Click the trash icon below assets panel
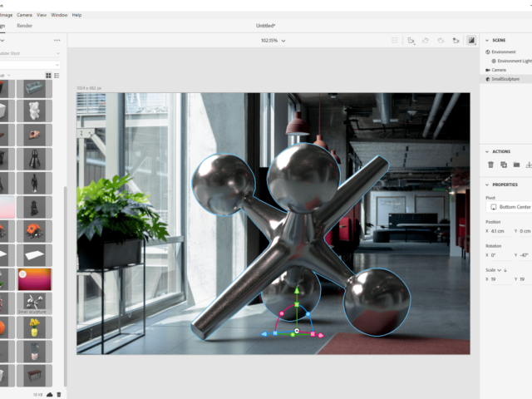This screenshot has height=399, width=532. [x=59, y=394]
